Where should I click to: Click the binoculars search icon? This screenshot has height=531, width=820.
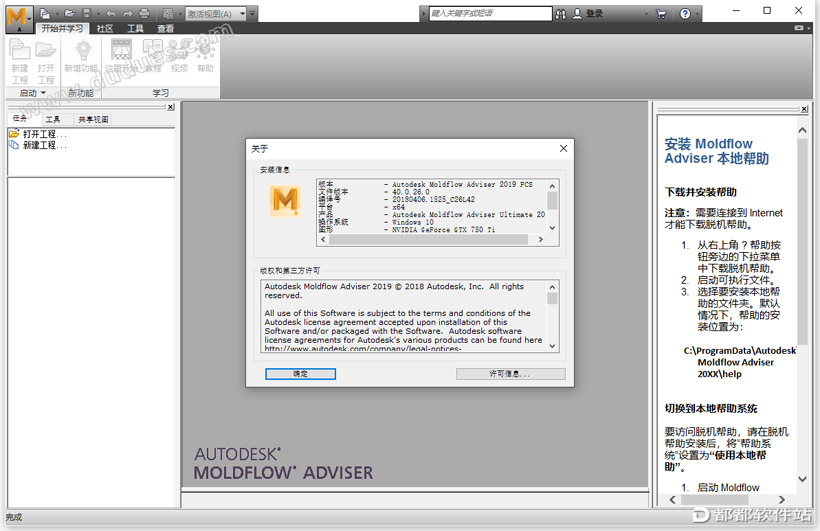(561, 14)
